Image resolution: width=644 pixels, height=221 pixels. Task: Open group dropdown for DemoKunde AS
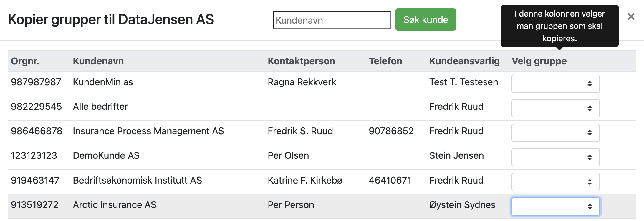click(x=555, y=157)
